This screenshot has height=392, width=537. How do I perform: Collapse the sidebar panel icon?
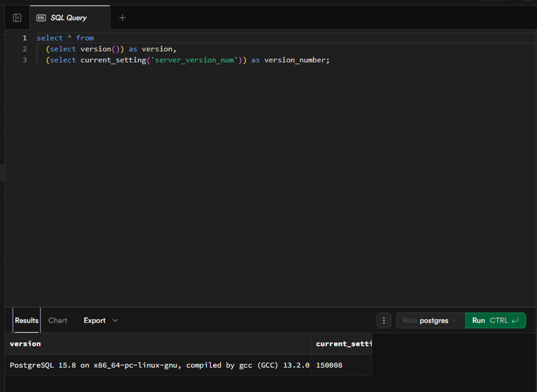[x=17, y=18]
